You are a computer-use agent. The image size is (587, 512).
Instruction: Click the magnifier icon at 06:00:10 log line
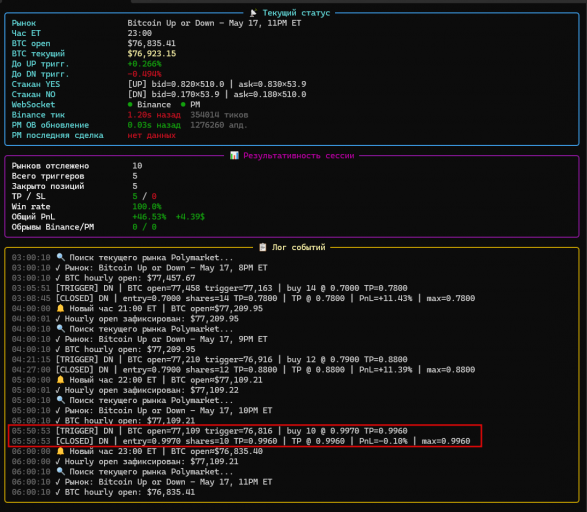coord(60,471)
